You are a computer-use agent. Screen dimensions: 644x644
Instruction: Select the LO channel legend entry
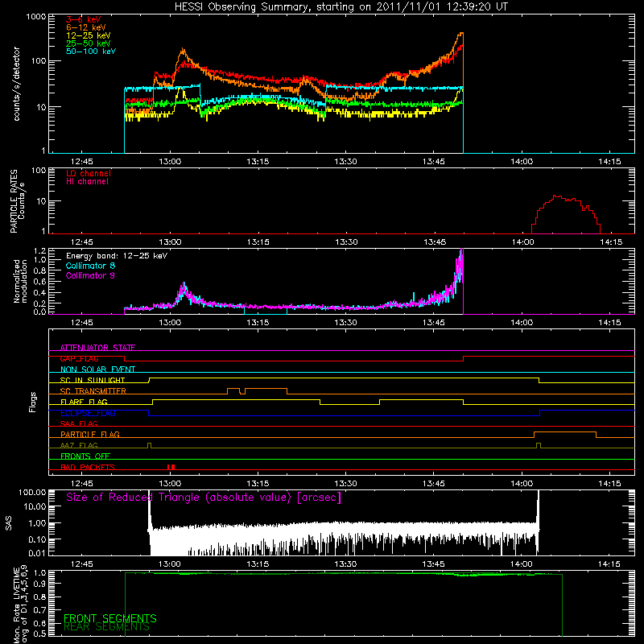[x=89, y=173]
